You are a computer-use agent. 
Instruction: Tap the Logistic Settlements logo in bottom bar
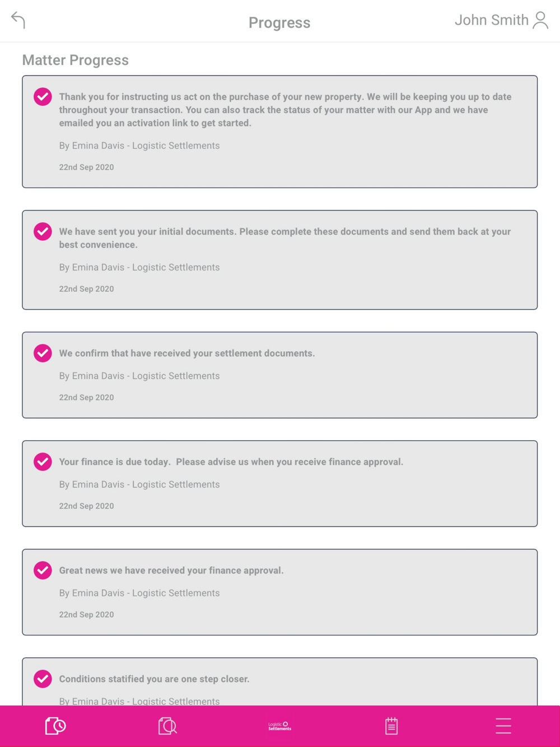pyautogui.click(x=279, y=726)
